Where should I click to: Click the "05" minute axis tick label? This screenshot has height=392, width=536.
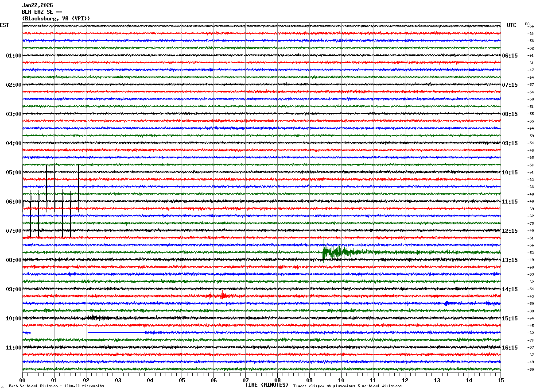pos(182,380)
